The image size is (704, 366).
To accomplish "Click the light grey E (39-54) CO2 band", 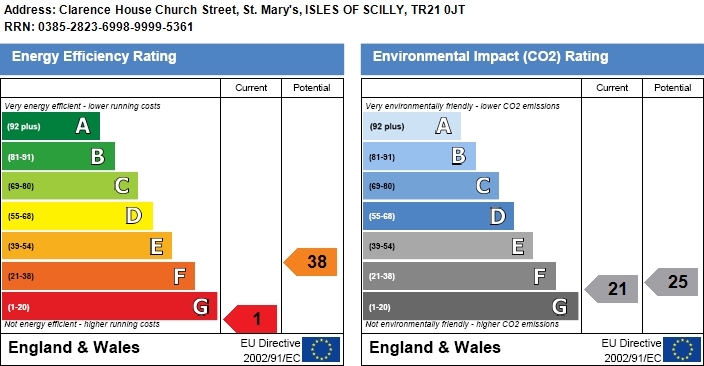I will tap(448, 246).
